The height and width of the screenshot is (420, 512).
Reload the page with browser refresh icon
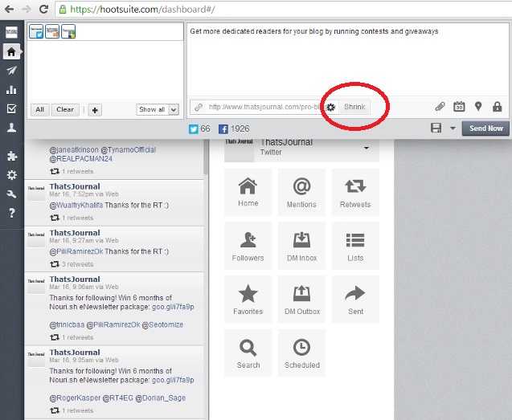click(x=43, y=9)
